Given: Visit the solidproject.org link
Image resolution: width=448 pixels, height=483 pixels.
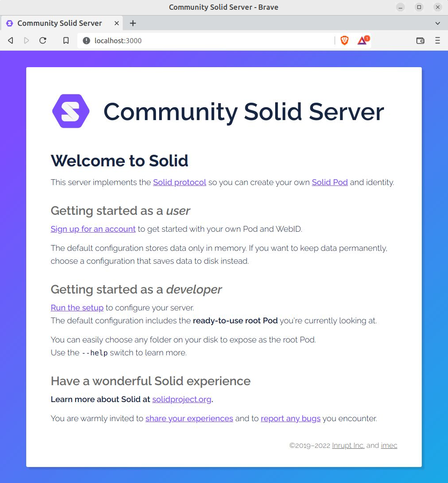Looking at the screenshot, I should [x=182, y=399].
